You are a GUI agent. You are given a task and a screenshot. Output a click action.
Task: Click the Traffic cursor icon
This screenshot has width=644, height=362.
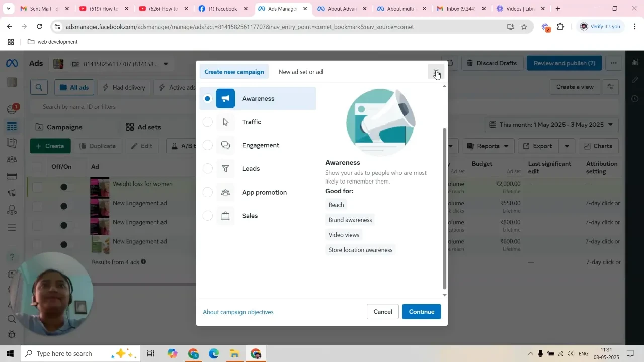225,122
